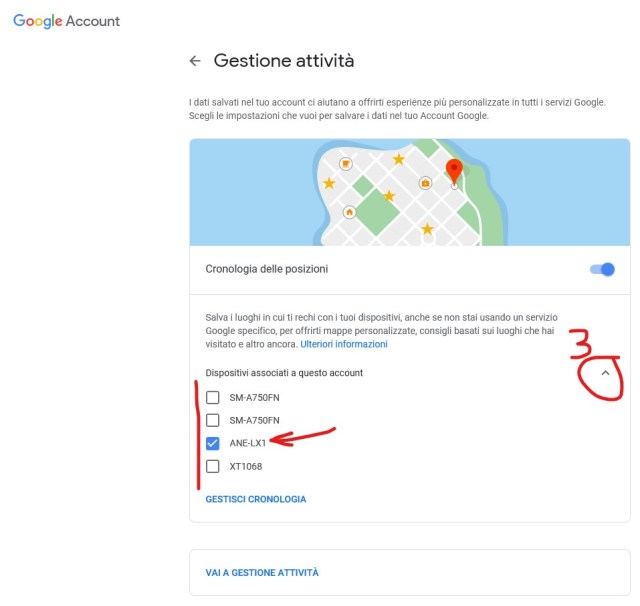Enable the XT1068 device checkbox
This screenshot has height=606, width=640.
click(x=213, y=466)
